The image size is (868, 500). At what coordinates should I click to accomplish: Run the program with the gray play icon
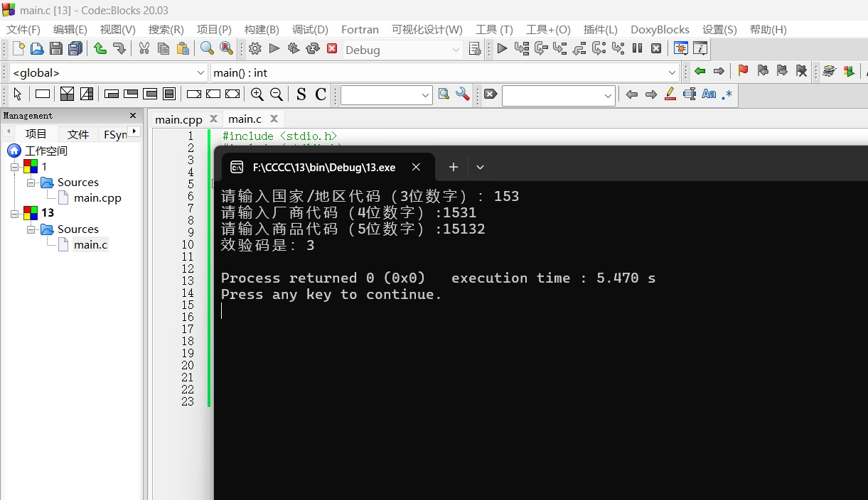[x=274, y=48]
